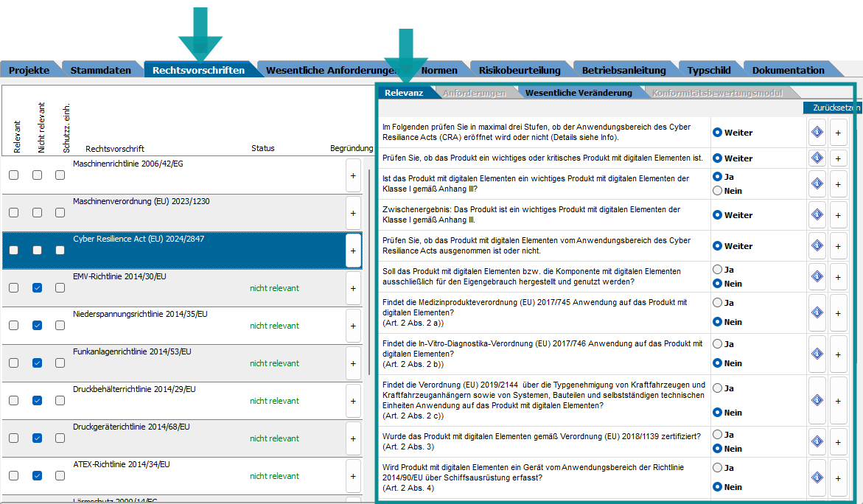
Task: Click info icon for Schiffsausrüstung question
Action: click(817, 477)
